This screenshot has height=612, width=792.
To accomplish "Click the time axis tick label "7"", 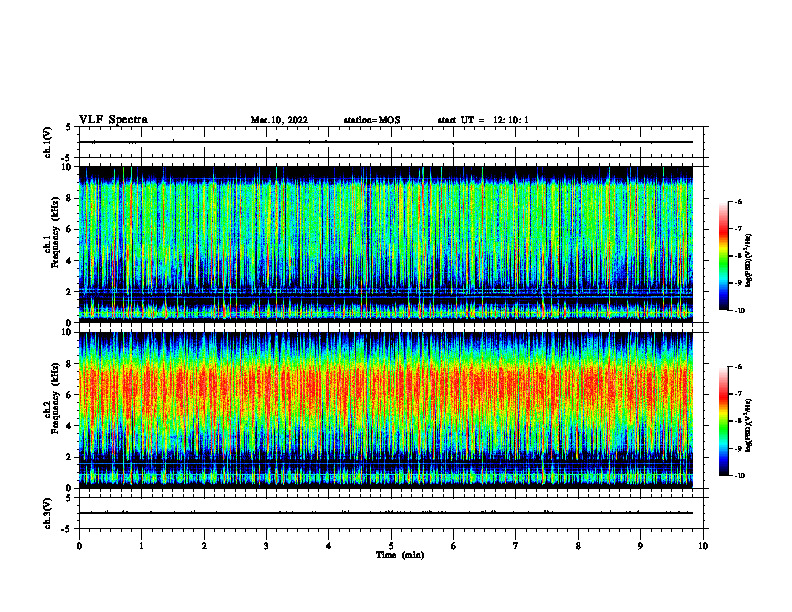I will pos(516,546).
